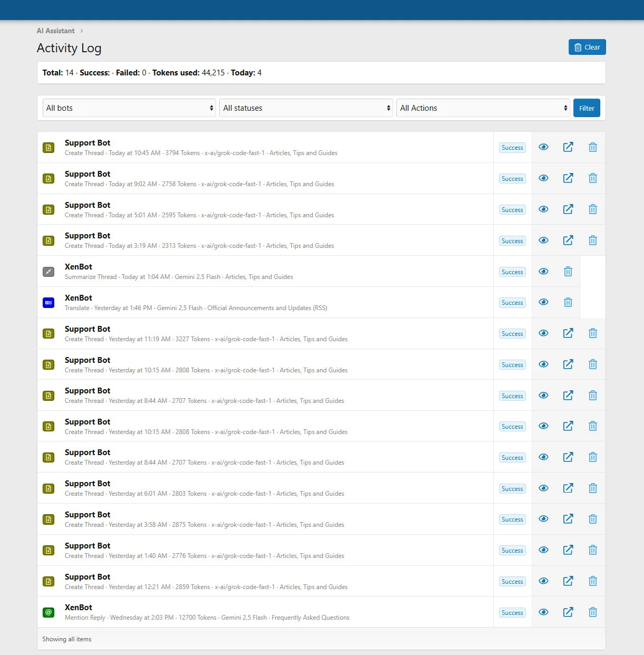This screenshot has height=655, width=644.
Task: Open external link for Mention Reply entry
Action: (x=568, y=612)
